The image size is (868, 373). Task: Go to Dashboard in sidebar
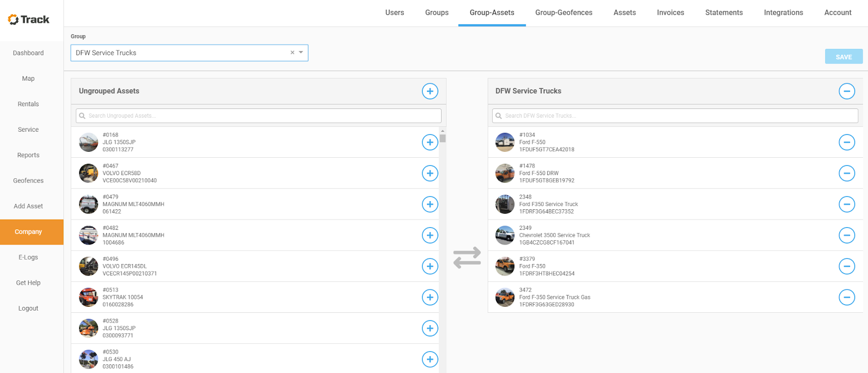(x=28, y=53)
